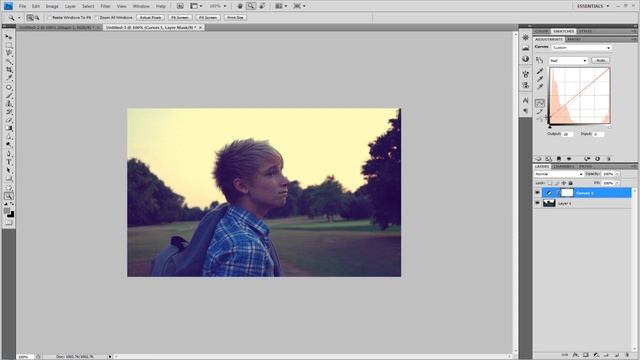
Task: Click the Photoshop logo icon
Action: [x=8, y=6]
